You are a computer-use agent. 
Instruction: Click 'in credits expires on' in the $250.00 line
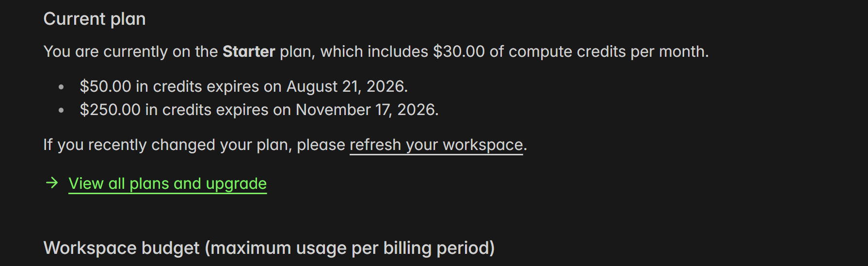point(218,110)
